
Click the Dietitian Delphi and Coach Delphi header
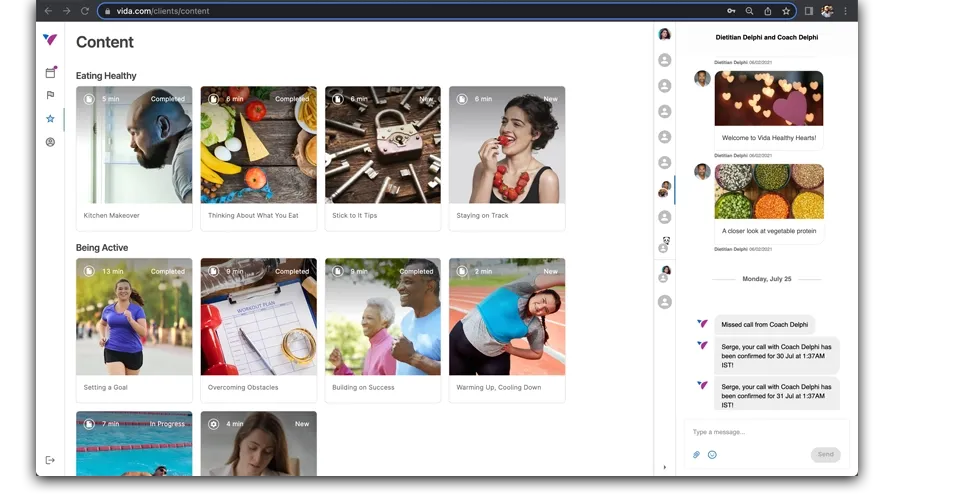767,37
